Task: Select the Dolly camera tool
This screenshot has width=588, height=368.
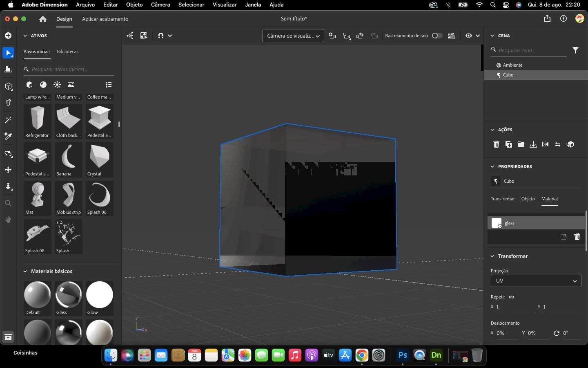Action: tap(8, 186)
